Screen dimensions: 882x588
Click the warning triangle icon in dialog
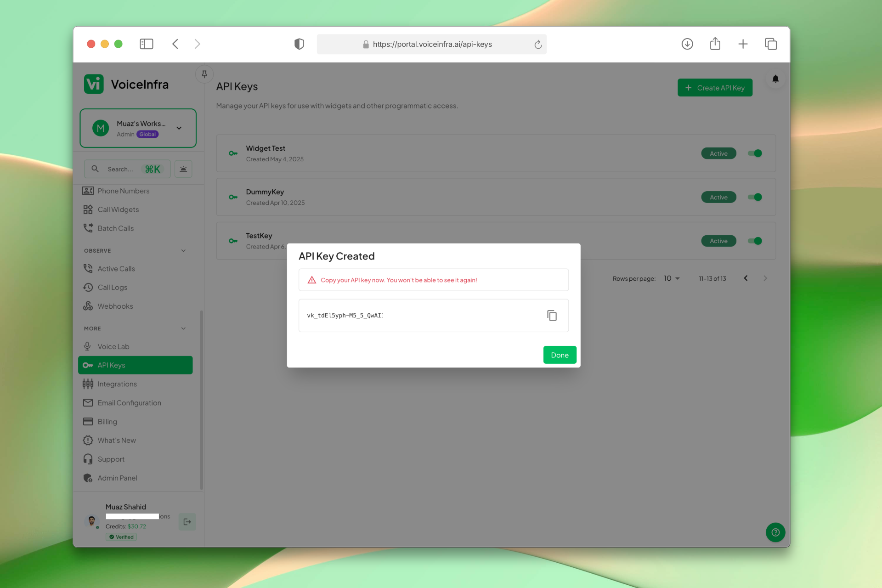click(x=311, y=280)
